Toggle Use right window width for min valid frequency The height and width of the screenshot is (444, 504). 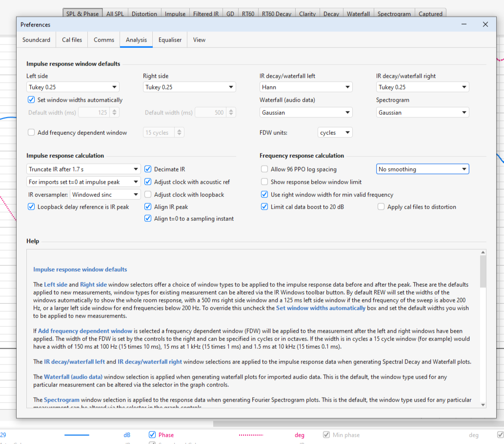pos(264,194)
